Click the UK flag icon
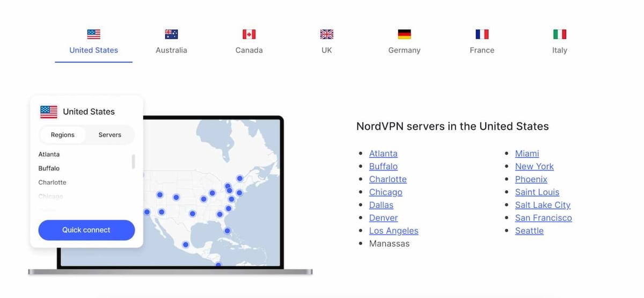 point(327,34)
